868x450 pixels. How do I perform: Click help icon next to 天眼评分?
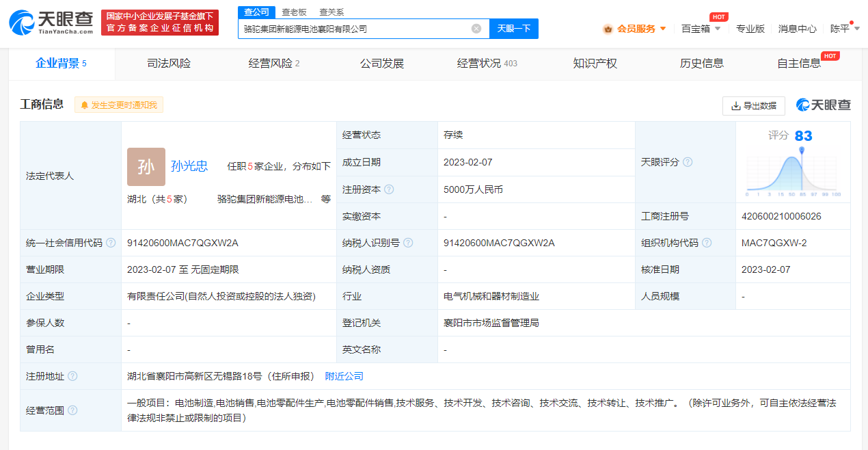pos(688,162)
